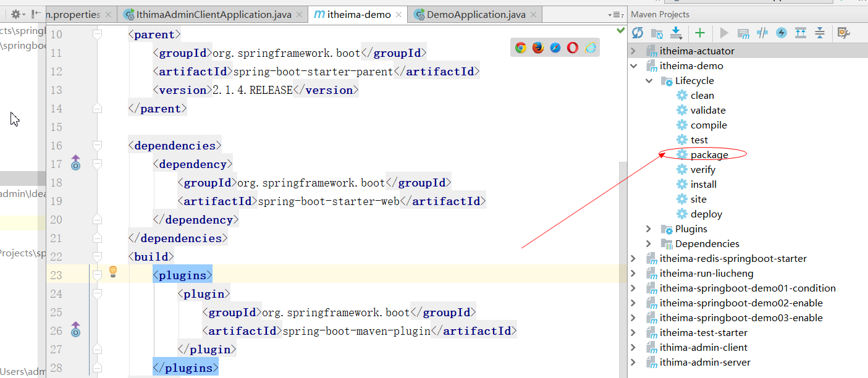Expand the itheima-actuator project node

633,51
